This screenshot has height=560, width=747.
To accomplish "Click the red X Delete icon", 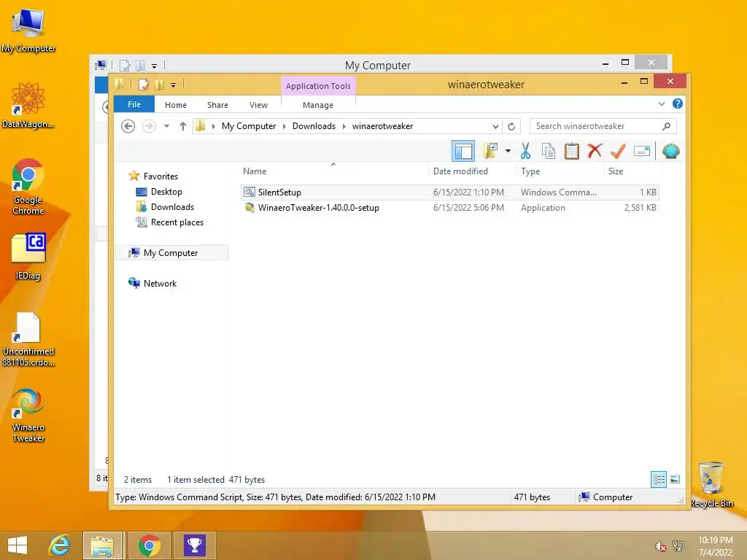I will [x=595, y=152].
